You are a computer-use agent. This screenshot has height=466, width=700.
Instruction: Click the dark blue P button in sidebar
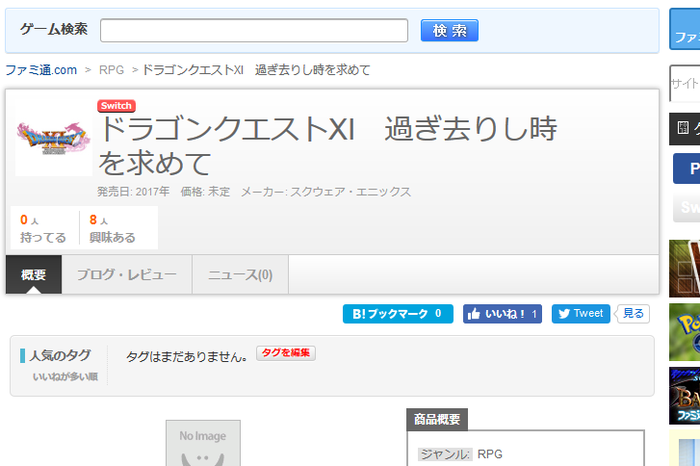point(687,168)
